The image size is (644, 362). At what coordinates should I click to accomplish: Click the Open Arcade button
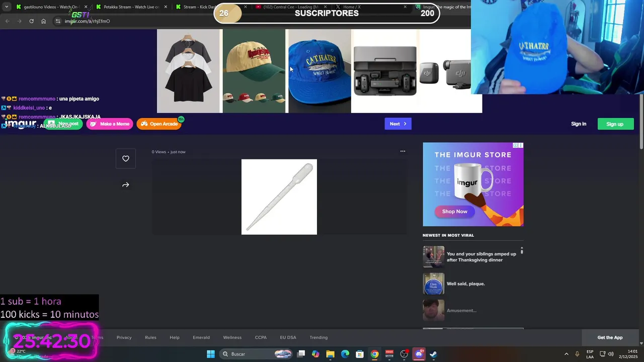tap(159, 124)
